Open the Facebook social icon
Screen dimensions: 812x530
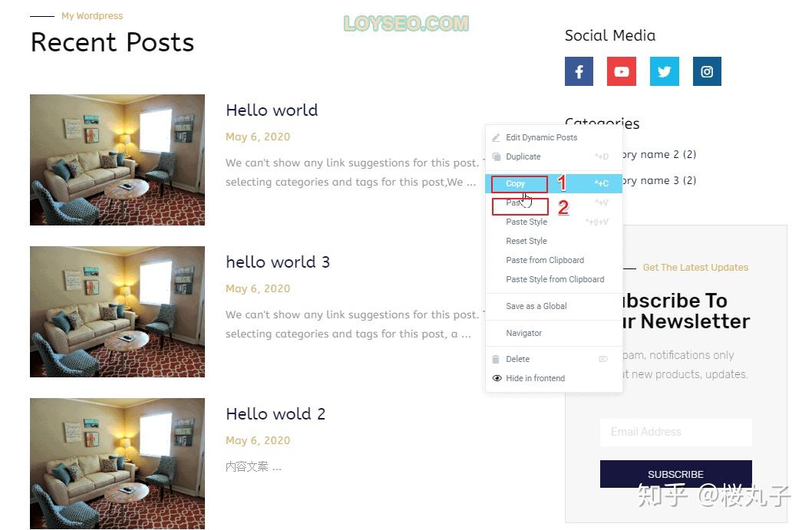pos(579,71)
